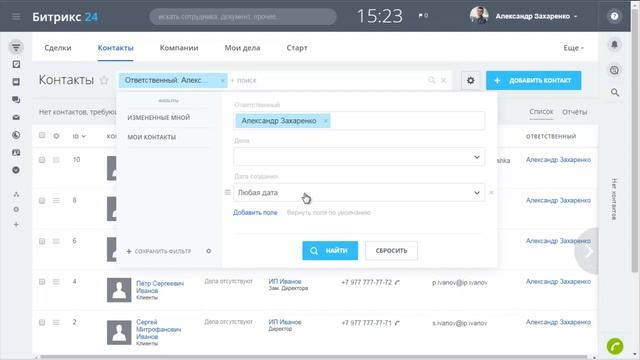This screenshot has height=360, width=640.
Task: Remove Ответственный filter chip
Action: click(x=222, y=80)
